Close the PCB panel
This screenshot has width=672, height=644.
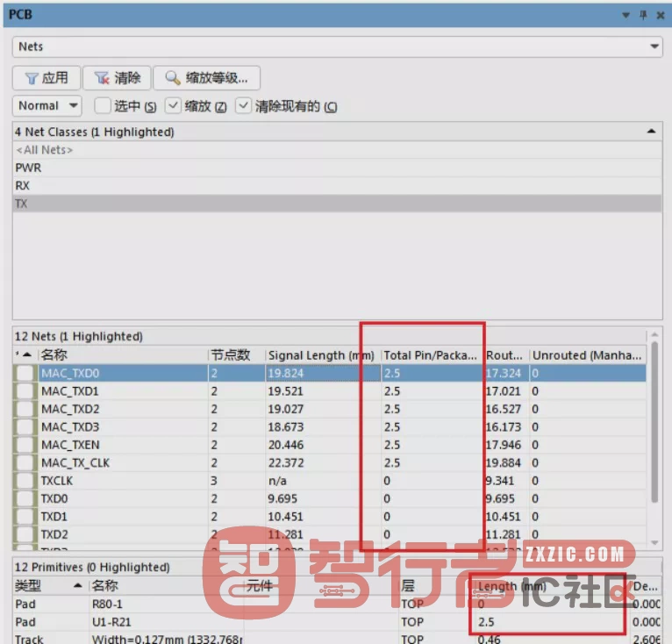coord(661,16)
